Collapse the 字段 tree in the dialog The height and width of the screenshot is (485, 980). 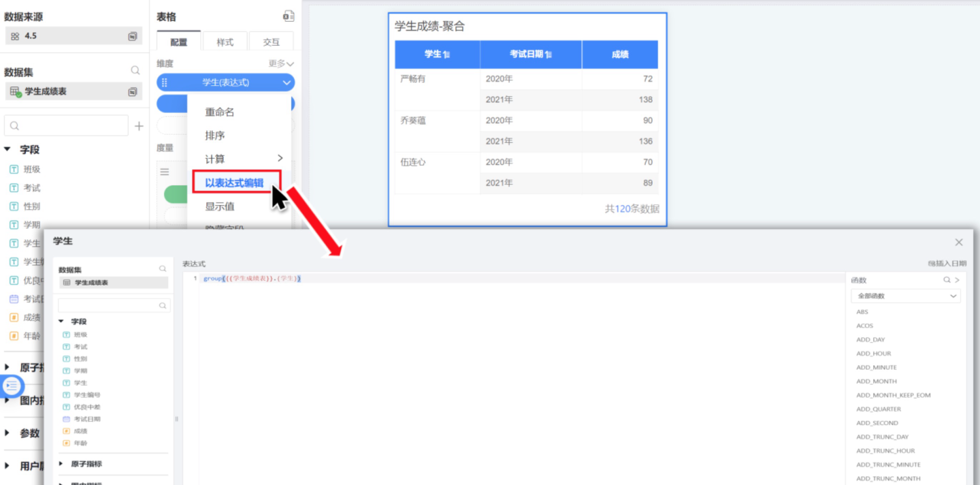coord(61,322)
